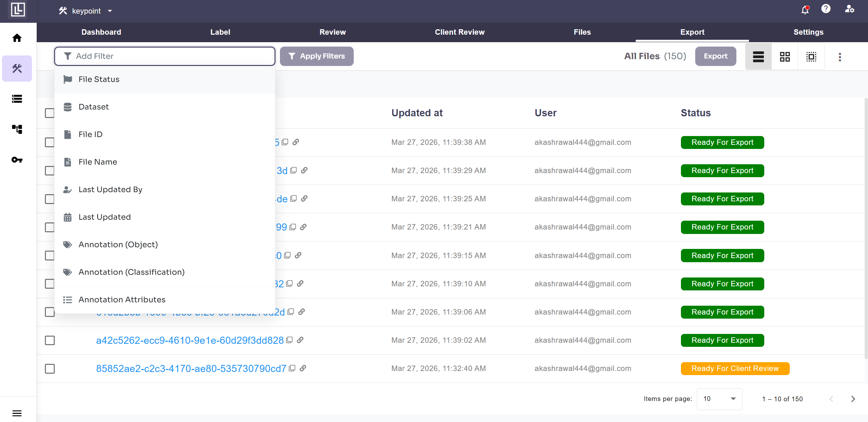Switch to list view layout
Viewport: 868px width, 422px height.
click(758, 56)
